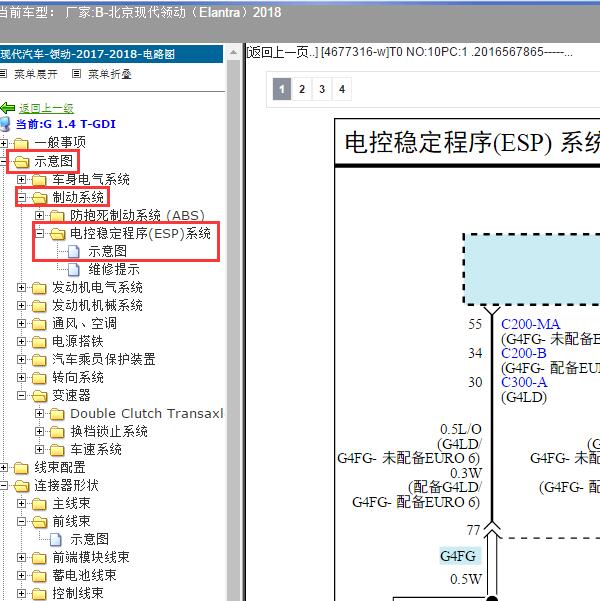Screen dimensions: 600x601
Task: Open the 维修提示 document
Action: (114, 269)
